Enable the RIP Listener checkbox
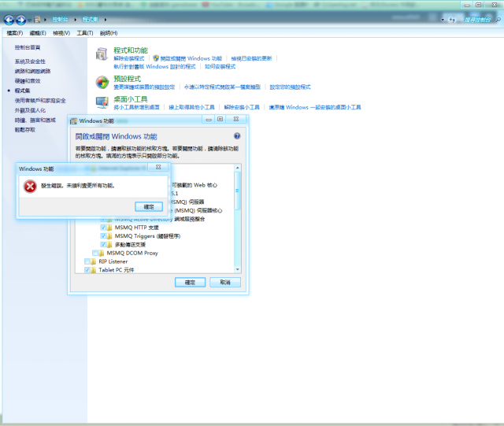The height and width of the screenshot is (426, 504). point(87,261)
